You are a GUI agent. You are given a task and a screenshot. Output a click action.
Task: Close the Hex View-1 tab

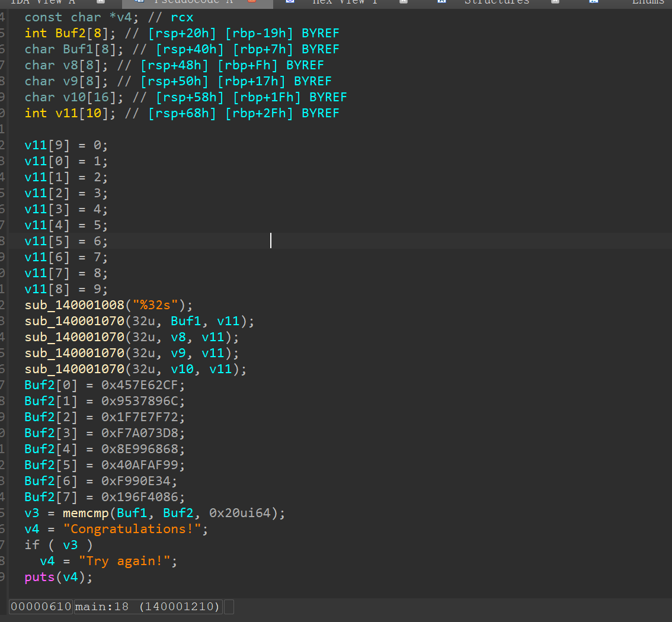click(404, 2)
